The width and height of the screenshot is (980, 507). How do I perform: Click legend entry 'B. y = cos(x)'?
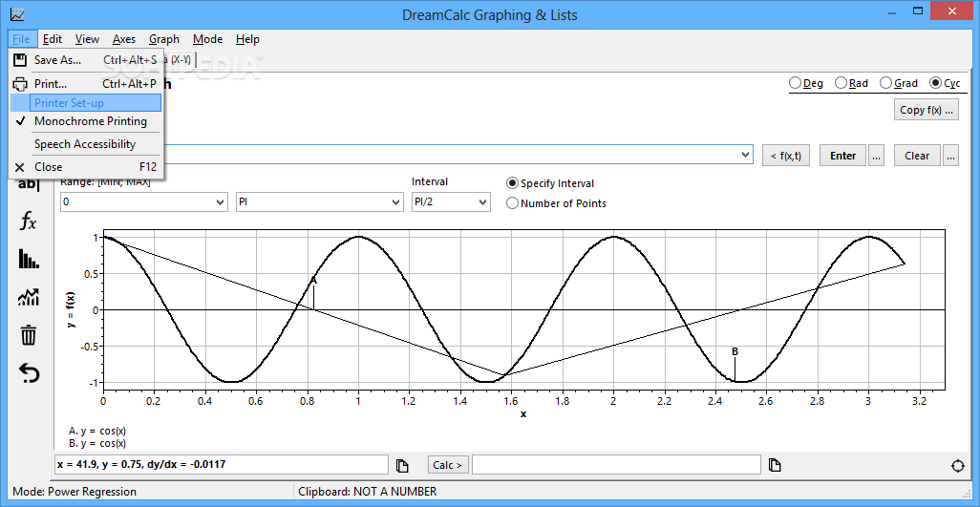click(x=97, y=444)
